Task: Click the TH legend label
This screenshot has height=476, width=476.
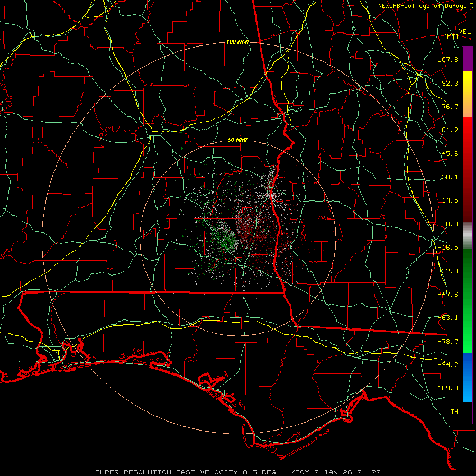Action: [x=454, y=412]
